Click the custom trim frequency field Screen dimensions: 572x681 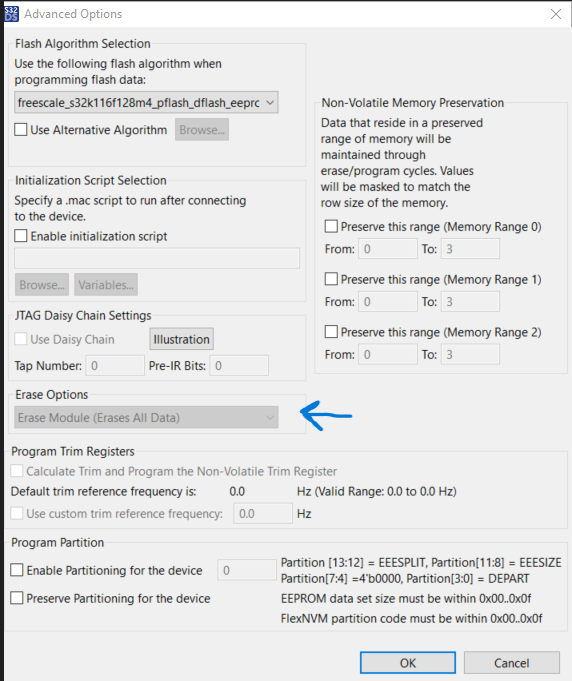point(263,514)
